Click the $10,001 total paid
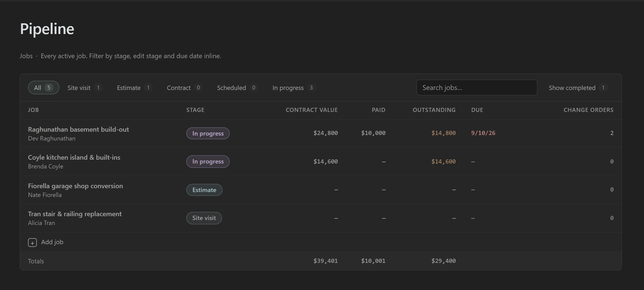The image size is (644, 290). [373, 261]
